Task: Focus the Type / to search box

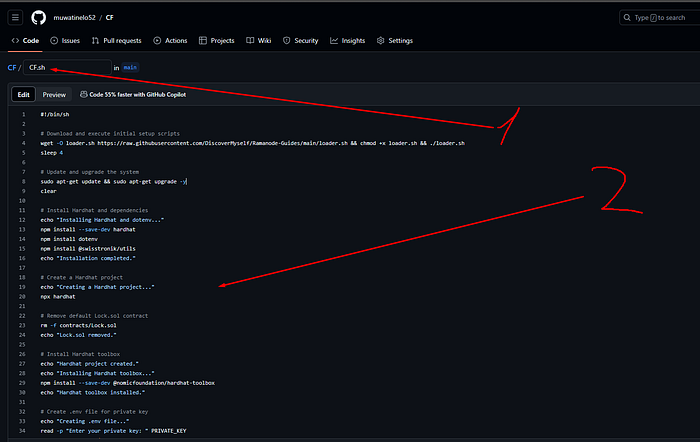Action: point(660,17)
